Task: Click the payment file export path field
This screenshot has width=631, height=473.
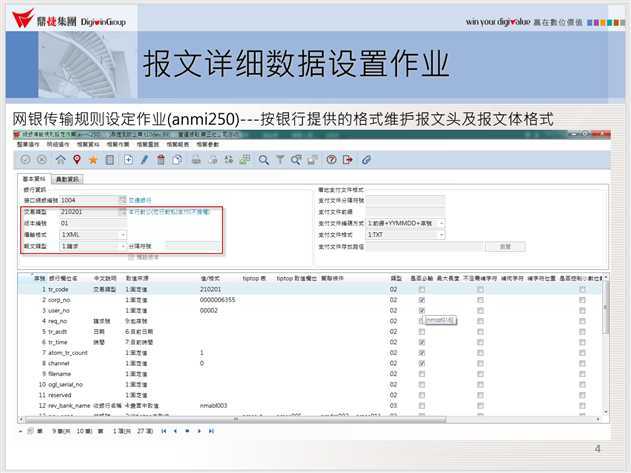Action: [425, 246]
